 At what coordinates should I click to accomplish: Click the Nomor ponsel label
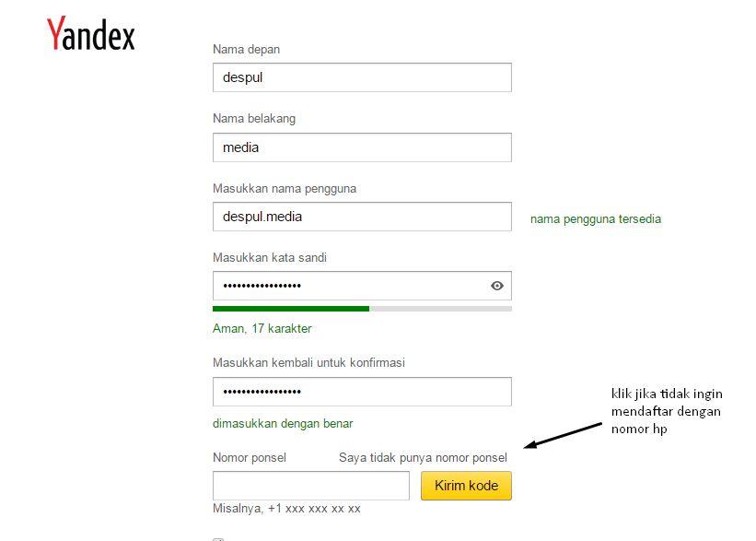tap(248, 456)
